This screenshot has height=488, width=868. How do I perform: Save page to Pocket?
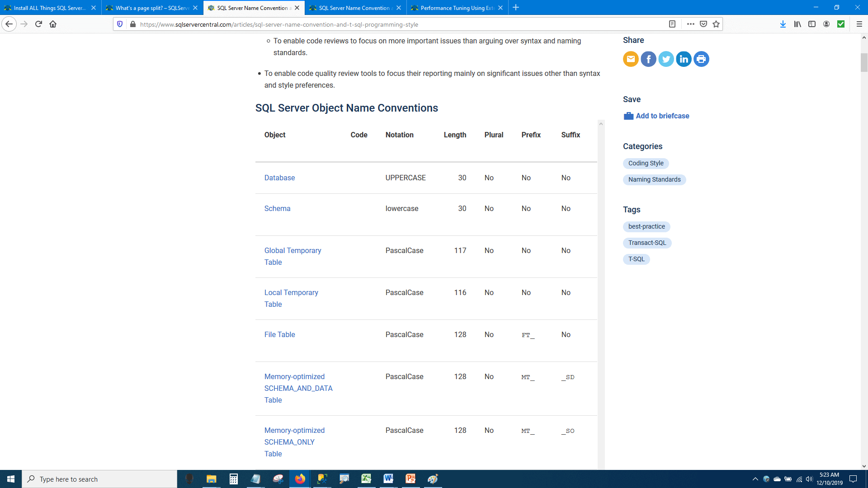(703, 24)
